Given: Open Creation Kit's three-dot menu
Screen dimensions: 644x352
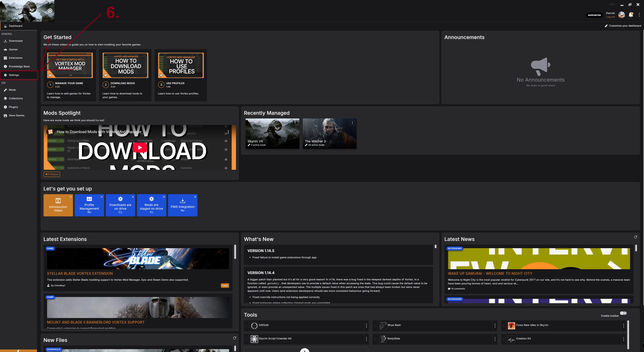Looking at the screenshot, I should click(623, 339).
